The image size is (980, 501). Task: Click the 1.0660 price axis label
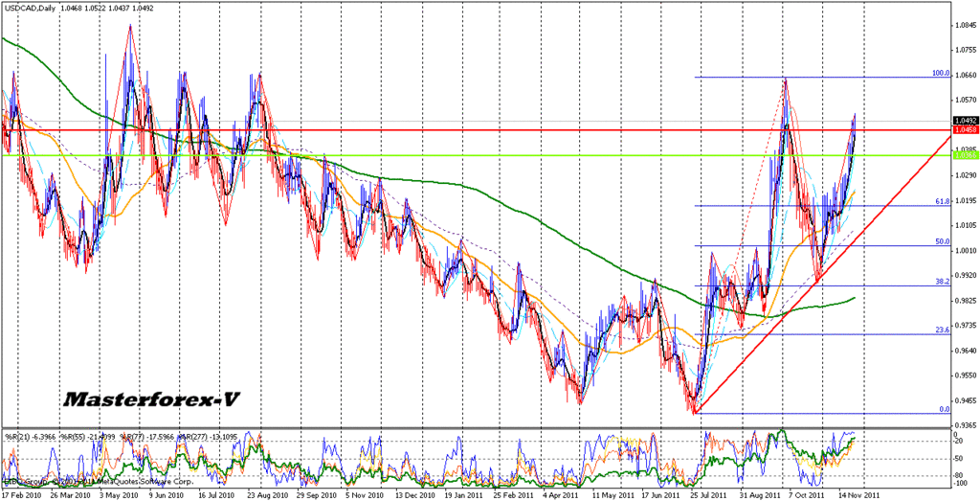[x=966, y=75]
